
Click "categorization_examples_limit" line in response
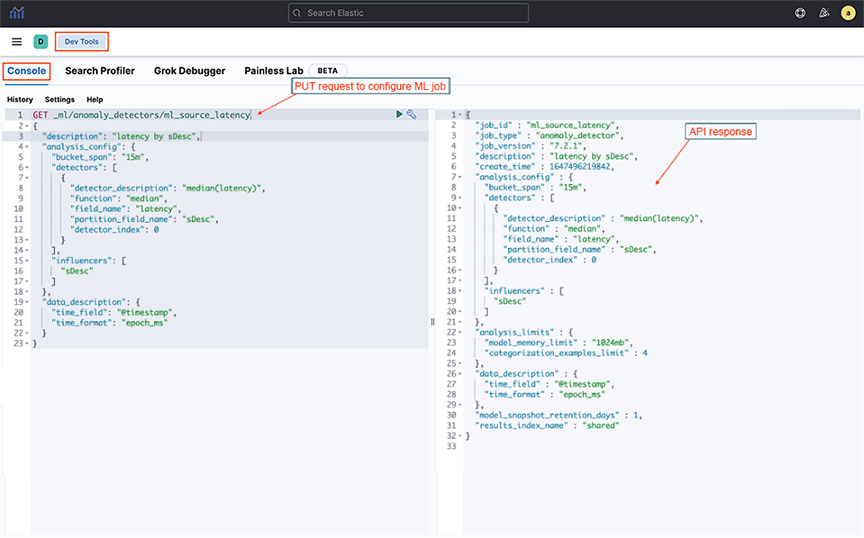point(566,353)
